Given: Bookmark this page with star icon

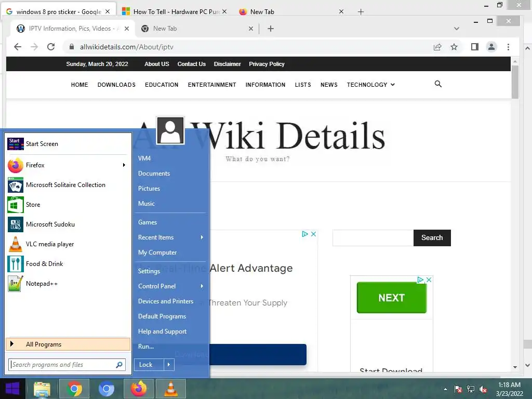Looking at the screenshot, I should tap(454, 47).
